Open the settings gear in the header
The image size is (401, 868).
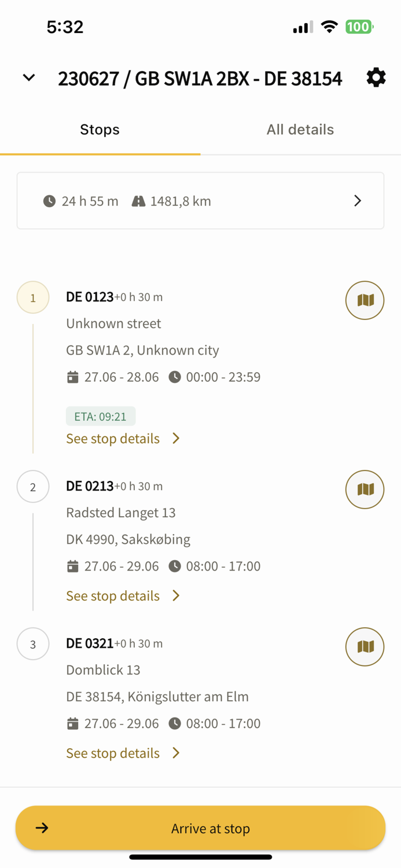376,78
